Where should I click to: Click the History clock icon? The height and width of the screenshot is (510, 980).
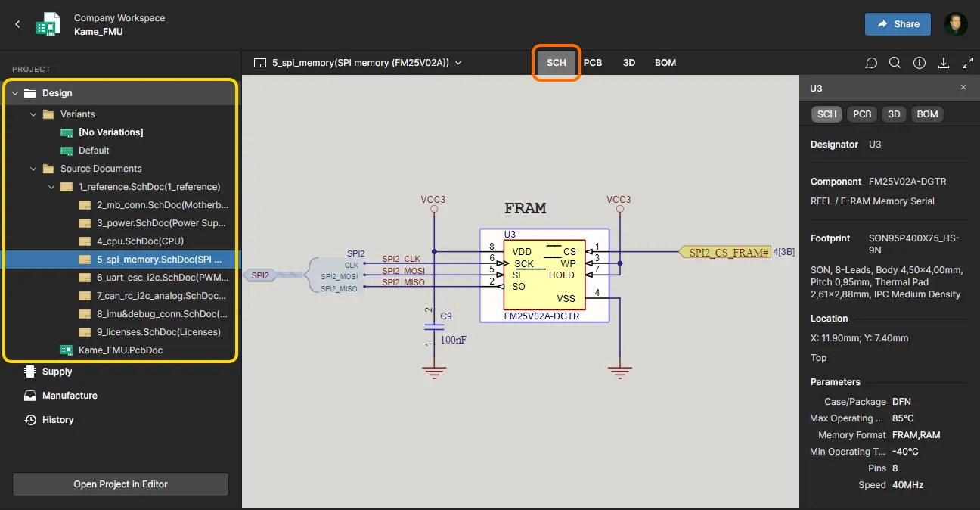click(x=30, y=420)
